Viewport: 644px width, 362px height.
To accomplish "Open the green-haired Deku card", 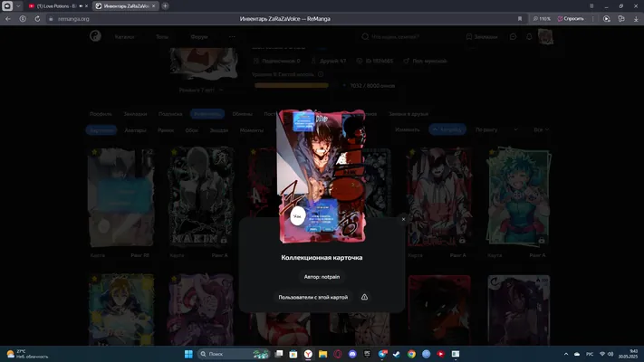I will point(518,196).
